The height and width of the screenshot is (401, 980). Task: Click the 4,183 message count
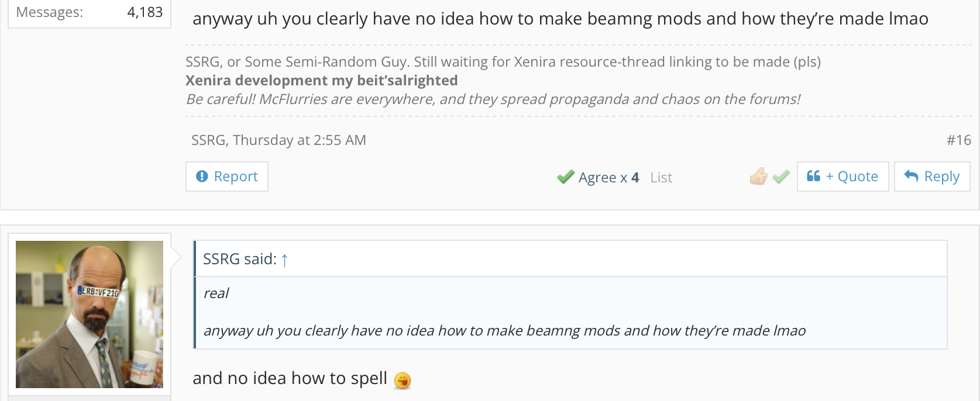(145, 12)
